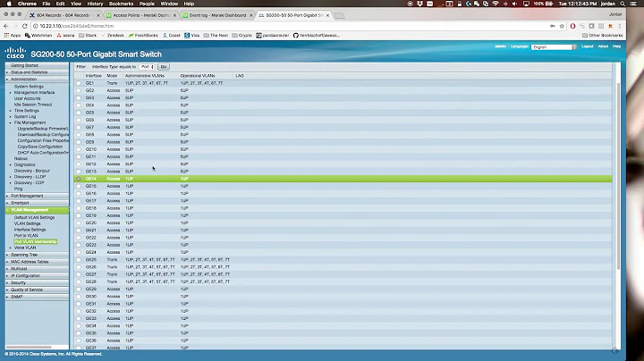Expand Spanning Tree section
The width and height of the screenshot is (644, 361).
[24, 256]
